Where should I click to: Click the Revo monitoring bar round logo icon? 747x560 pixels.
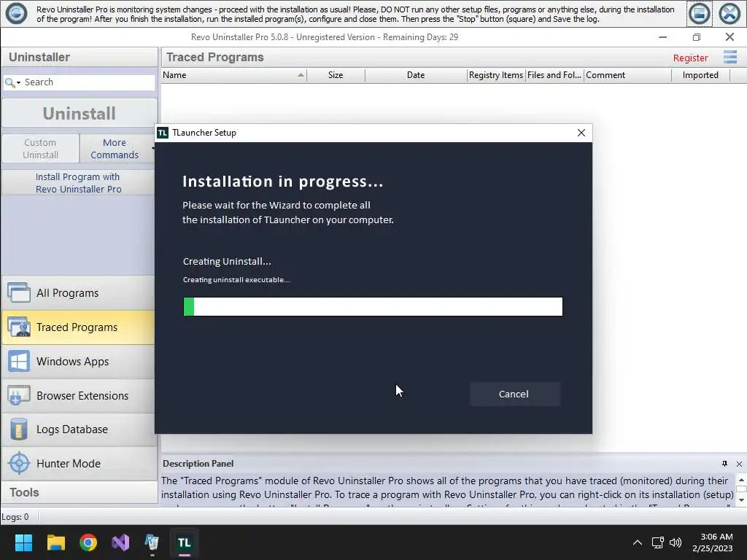16,13
